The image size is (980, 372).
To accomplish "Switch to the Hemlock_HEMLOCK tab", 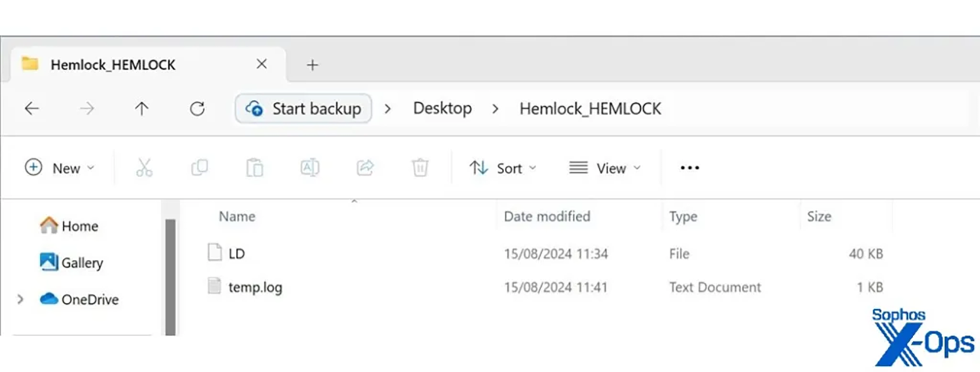I will point(113,65).
